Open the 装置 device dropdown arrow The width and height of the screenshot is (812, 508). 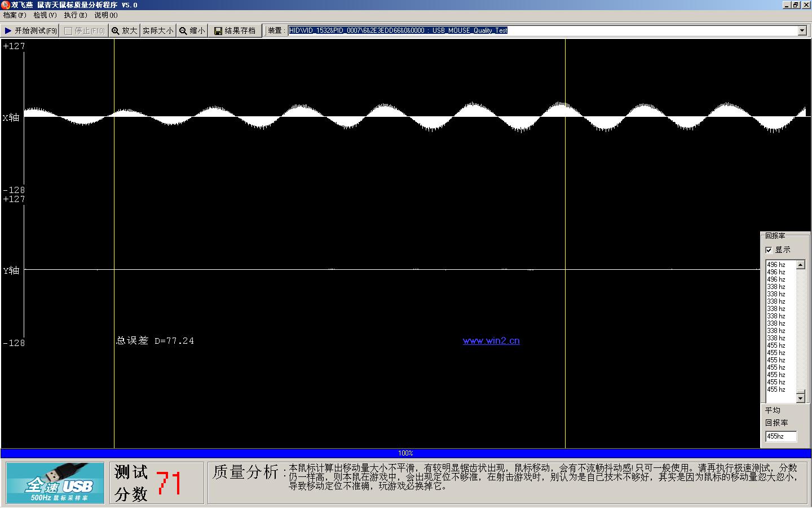coord(802,30)
